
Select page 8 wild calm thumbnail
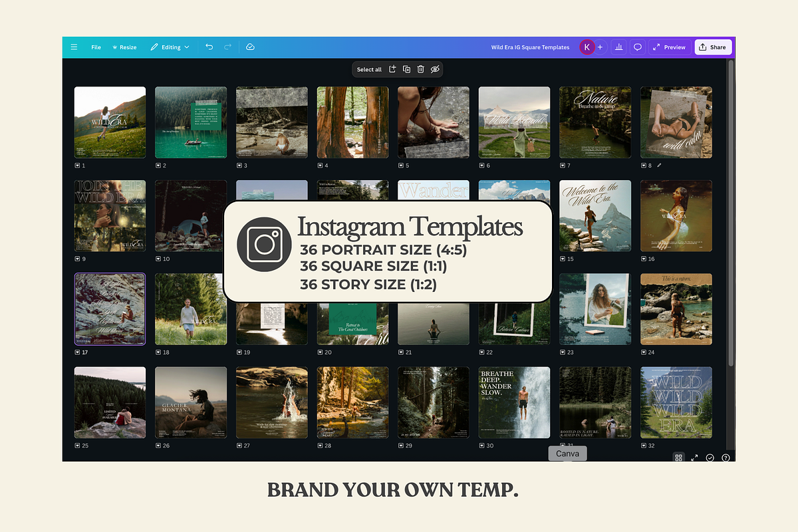pyautogui.click(x=676, y=122)
